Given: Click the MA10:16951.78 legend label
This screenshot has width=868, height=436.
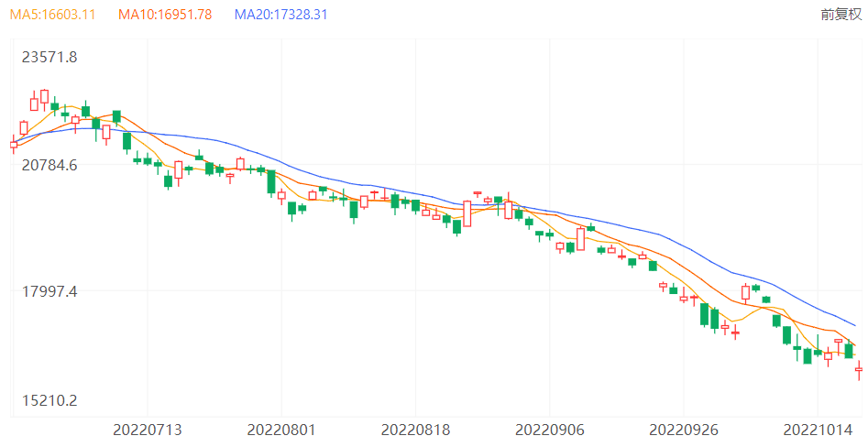Looking at the screenshot, I should click(165, 15).
